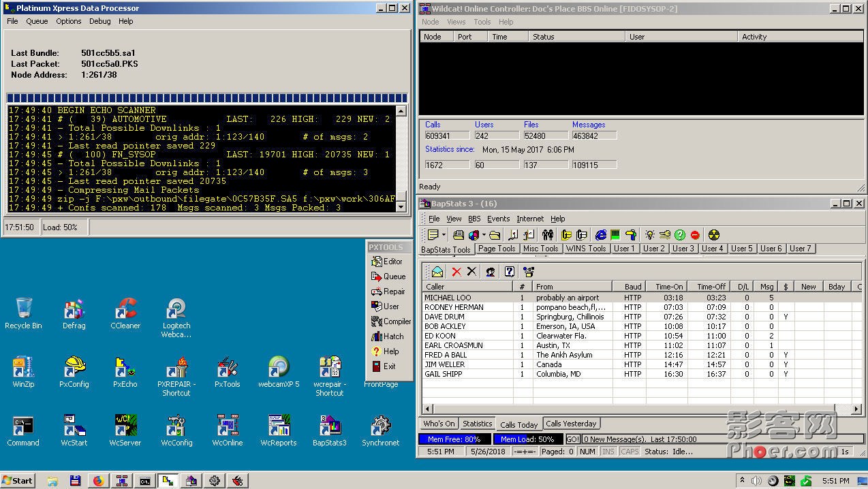Screen dimensions: 868x489
Task: Switch to the Who's On tab
Action: tap(439, 424)
